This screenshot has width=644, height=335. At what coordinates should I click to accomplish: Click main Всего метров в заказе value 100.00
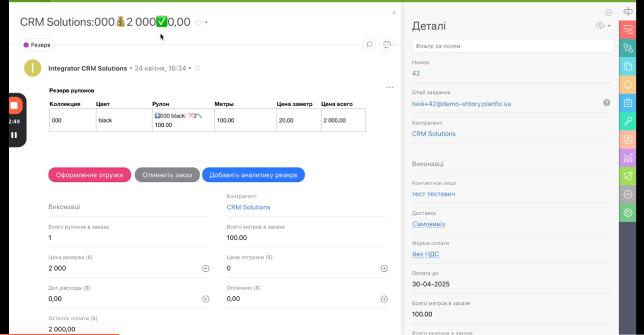click(x=237, y=238)
